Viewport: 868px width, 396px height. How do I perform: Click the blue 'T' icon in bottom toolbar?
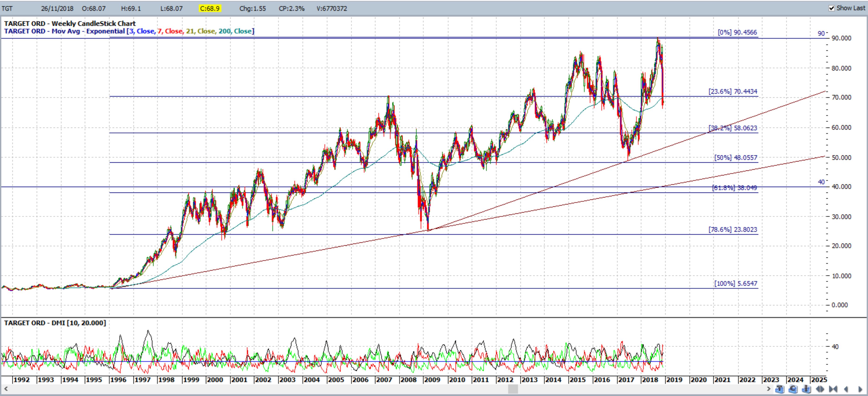tap(780, 389)
